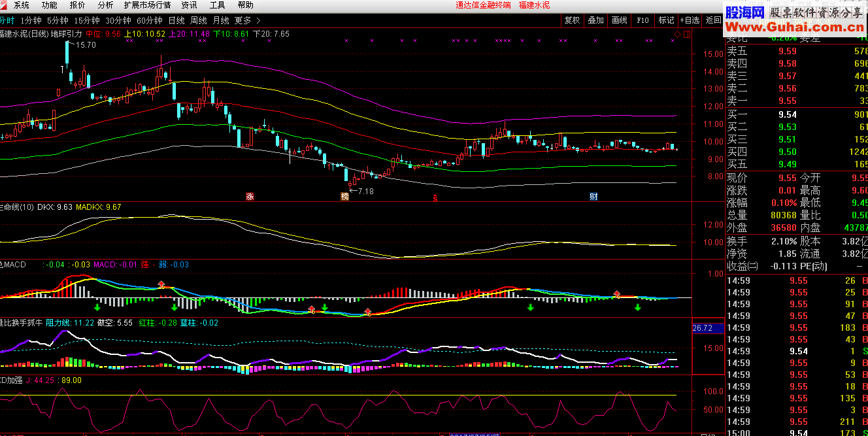This screenshot has height=436, width=868.
Task: Click the 下10: 8.61 indicator value
Action: pyautogui.click(x=232, y=33)
